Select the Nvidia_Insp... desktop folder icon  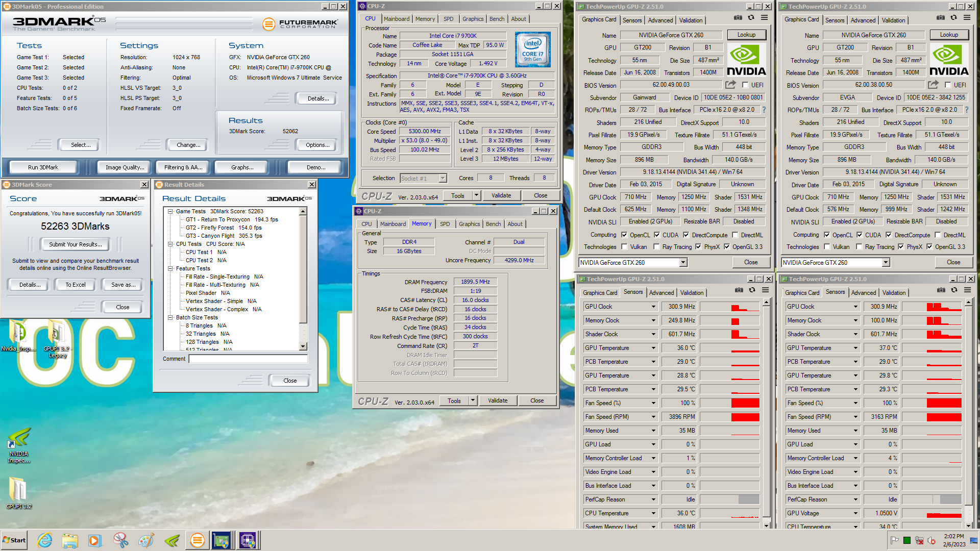[18, 337]
